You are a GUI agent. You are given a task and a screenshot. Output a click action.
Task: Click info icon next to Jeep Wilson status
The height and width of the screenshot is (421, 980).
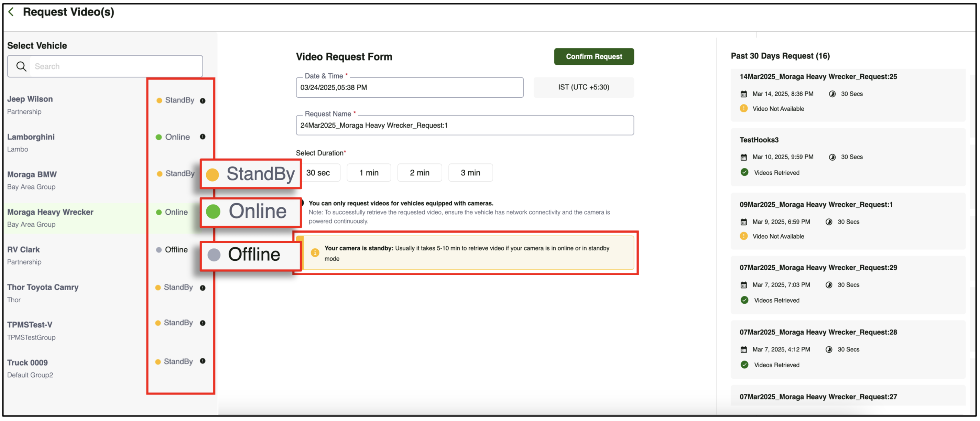(x=203, y=101)
